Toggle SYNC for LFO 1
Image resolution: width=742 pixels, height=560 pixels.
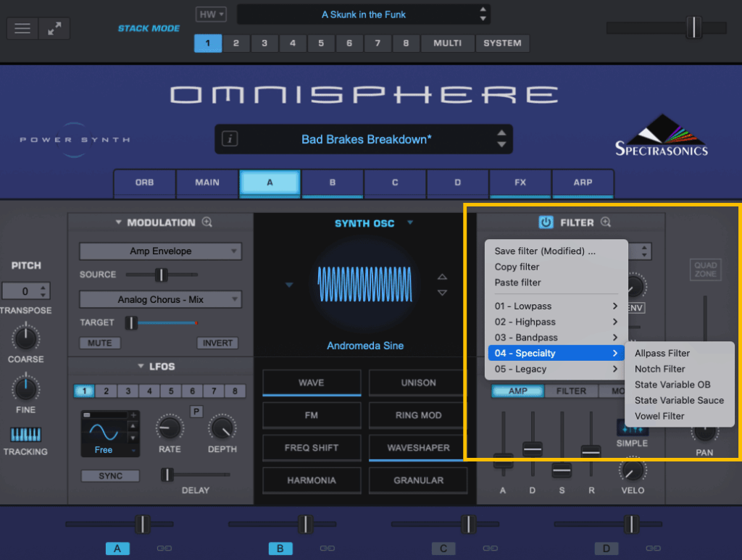[109, 475]
